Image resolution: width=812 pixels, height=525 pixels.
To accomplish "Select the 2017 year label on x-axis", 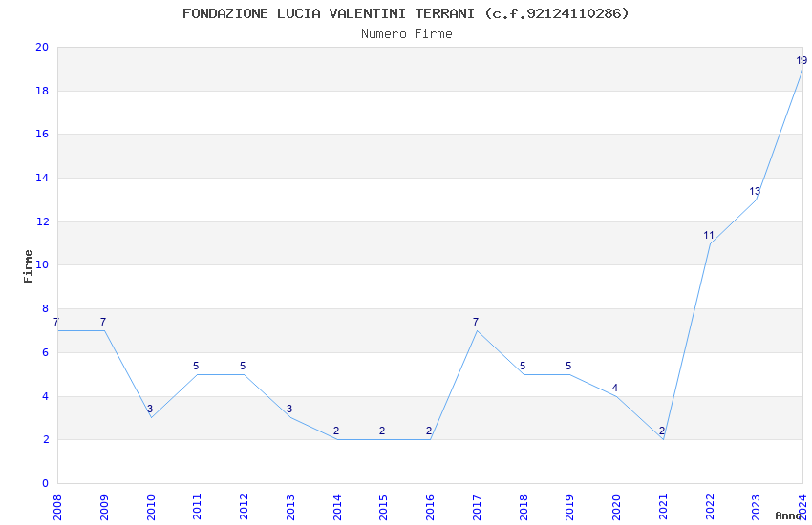I will click(477, 507).
